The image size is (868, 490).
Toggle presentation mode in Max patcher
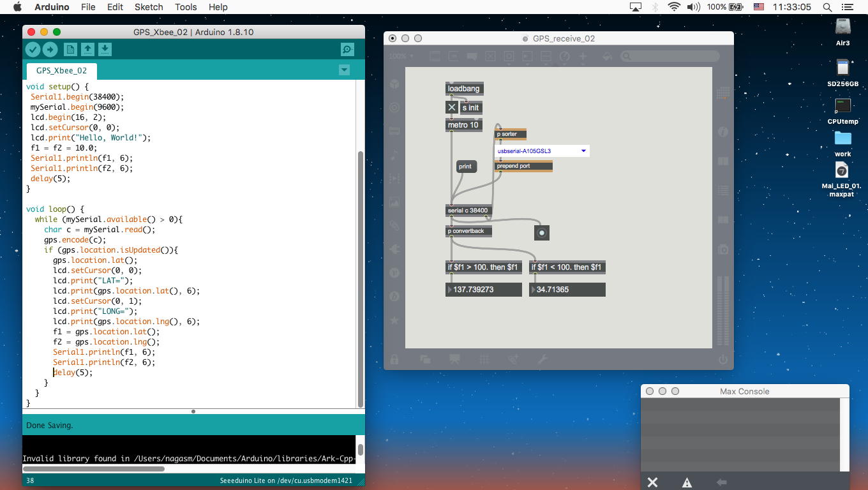pyautogui.click(x=454, y=359)
